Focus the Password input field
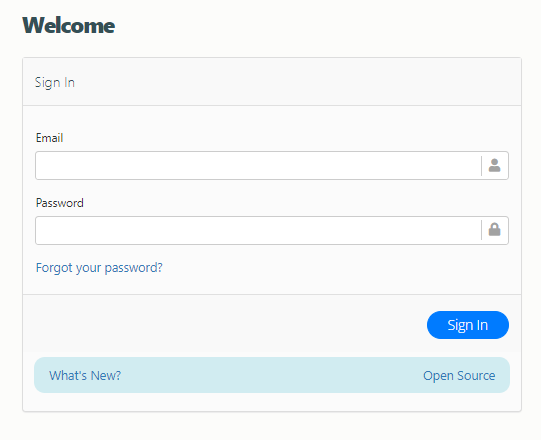 point(258,230)
